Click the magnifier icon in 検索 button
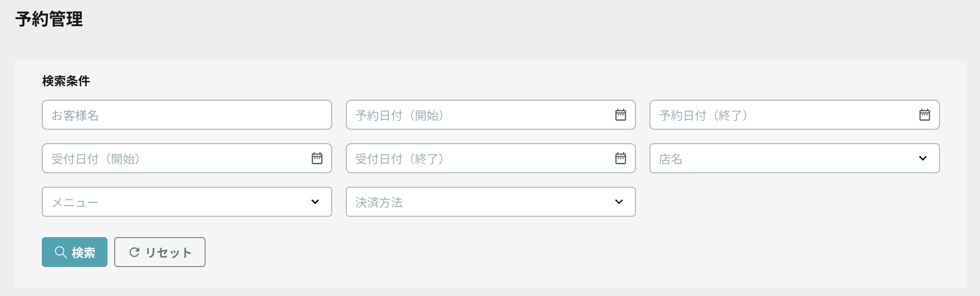 pyautogui.click(x=61, y=252)
